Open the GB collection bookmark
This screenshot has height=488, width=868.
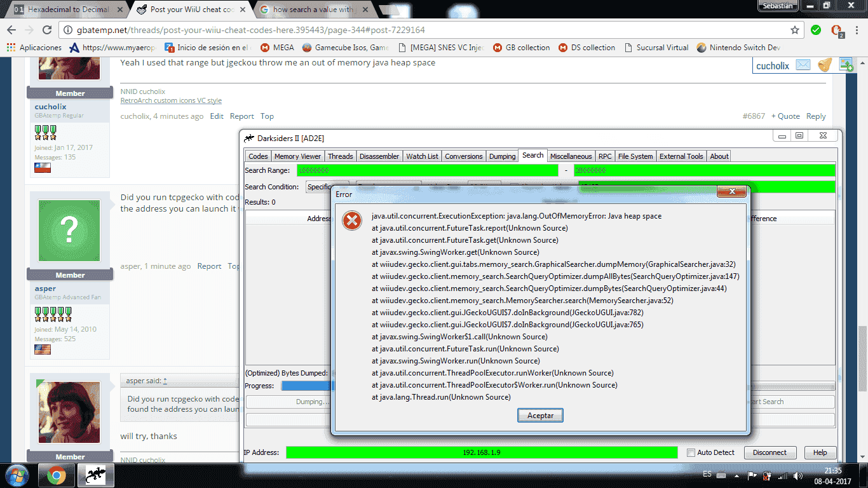click(x=521, y=48)
